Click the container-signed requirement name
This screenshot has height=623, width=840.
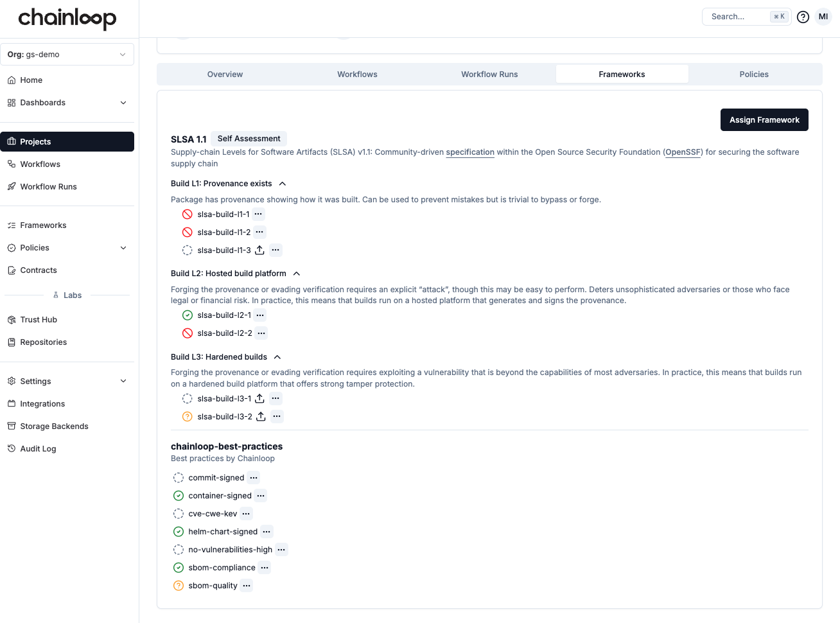point(220,496)
